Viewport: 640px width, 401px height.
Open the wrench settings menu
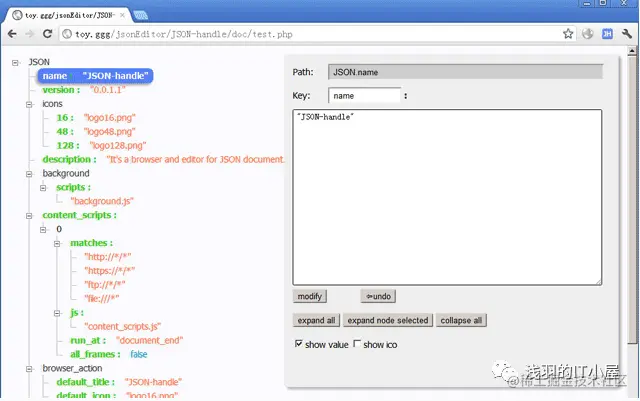coord(627,34)
